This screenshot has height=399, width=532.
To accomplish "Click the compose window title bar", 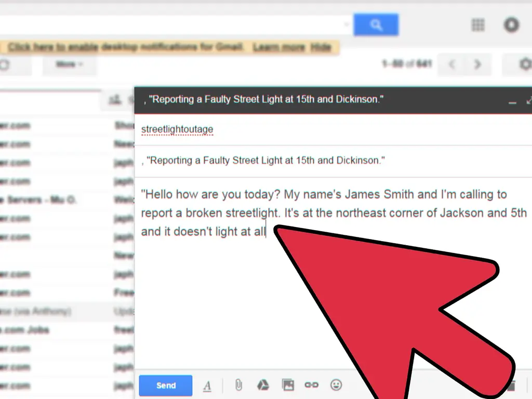I will coord(333,100).
